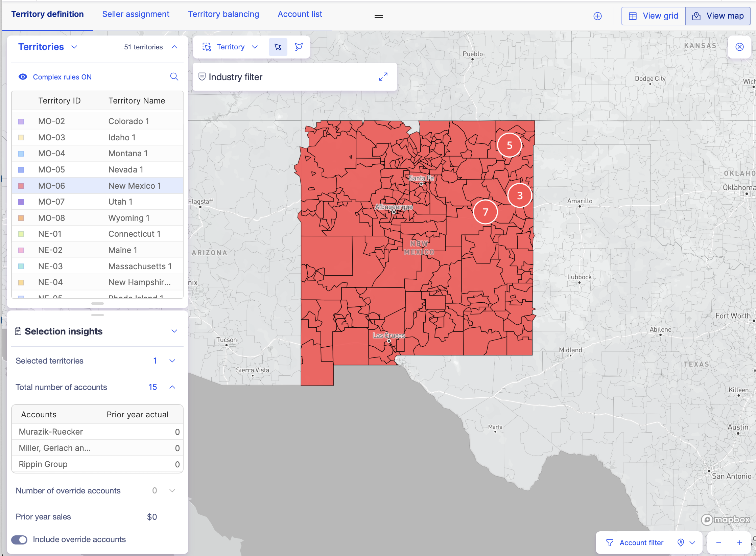Click the add circle plus icon
The width and height of the screenshot is (756, 556).
(x=597, y=16)
